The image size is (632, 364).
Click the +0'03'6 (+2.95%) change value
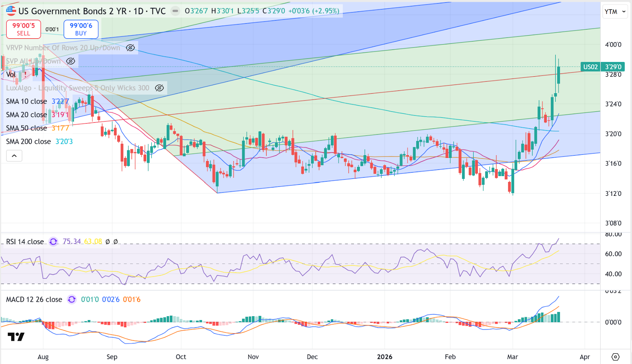[x=314, y=11]
